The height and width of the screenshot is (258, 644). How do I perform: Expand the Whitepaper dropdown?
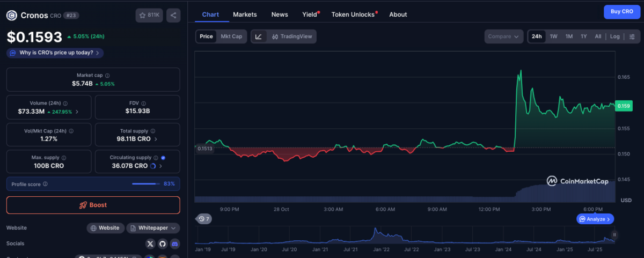[153, 228]
